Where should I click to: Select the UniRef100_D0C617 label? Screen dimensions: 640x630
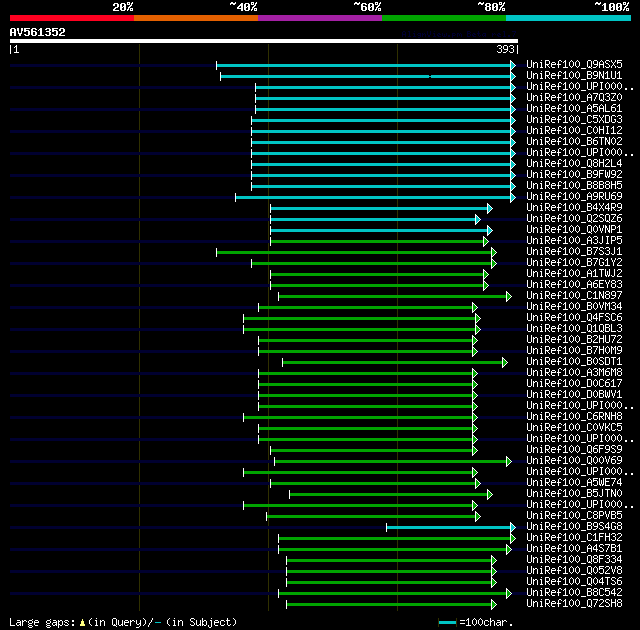click(574, 384)
